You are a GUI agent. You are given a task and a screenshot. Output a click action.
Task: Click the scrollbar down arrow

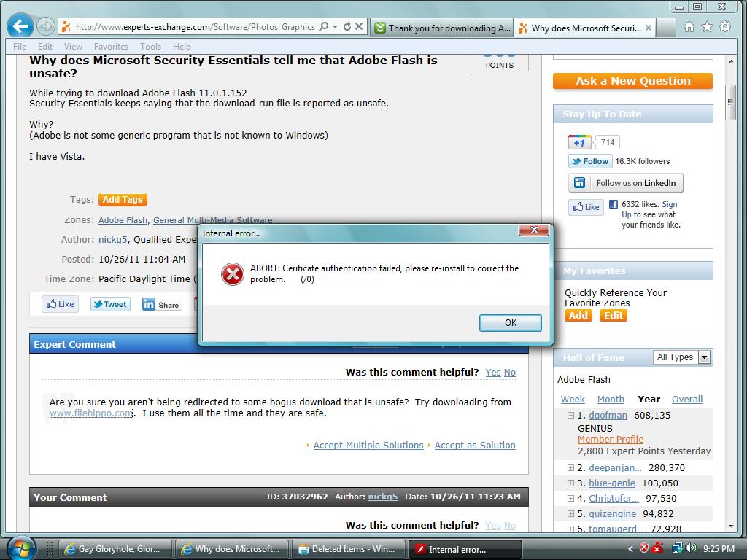point(731,526)
